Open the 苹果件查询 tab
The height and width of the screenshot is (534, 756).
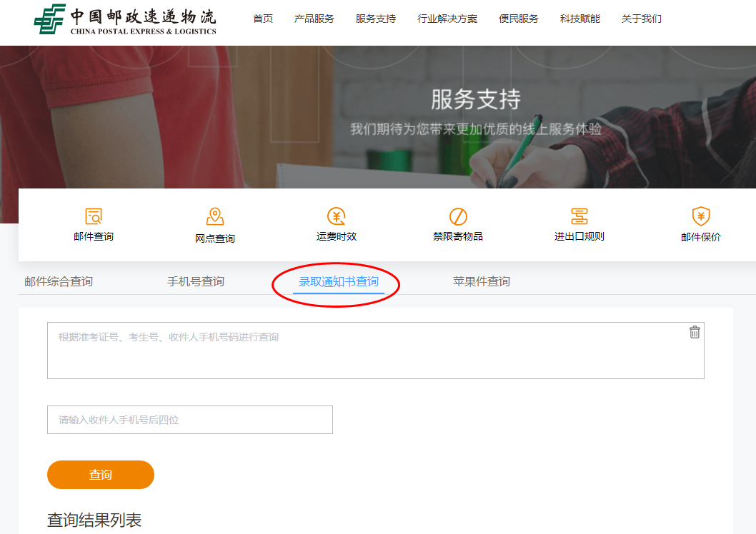click(x=482, y=281)
